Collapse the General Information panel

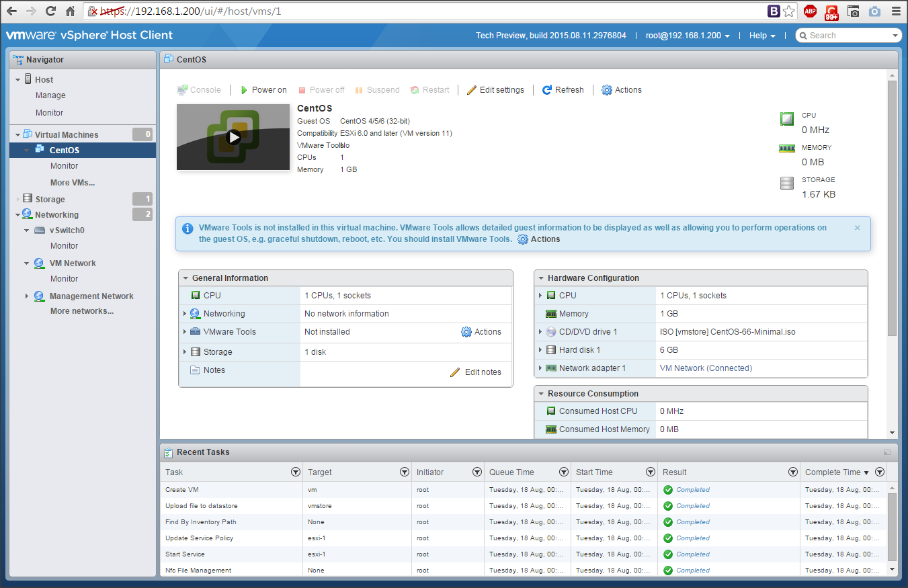[x=185, y=278]
